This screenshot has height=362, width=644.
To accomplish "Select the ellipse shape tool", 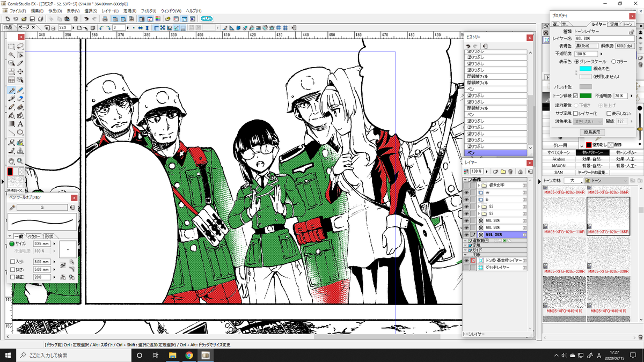I will point(20,132).
